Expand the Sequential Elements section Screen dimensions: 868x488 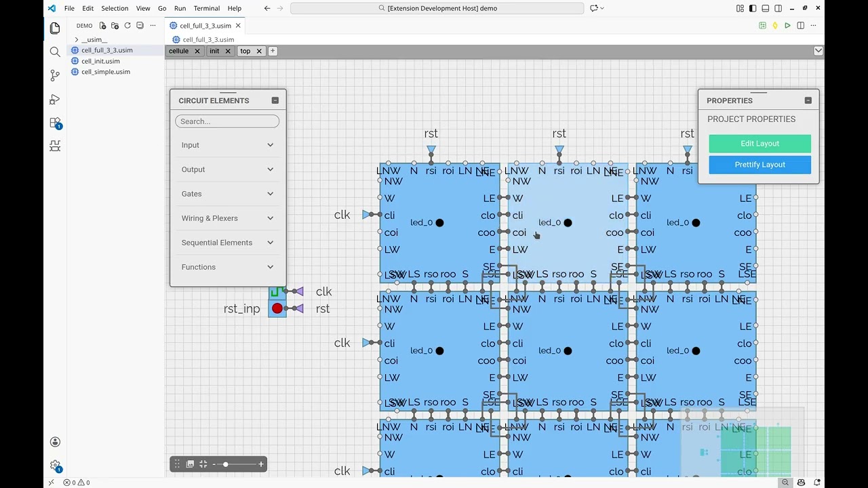[228, 243]
